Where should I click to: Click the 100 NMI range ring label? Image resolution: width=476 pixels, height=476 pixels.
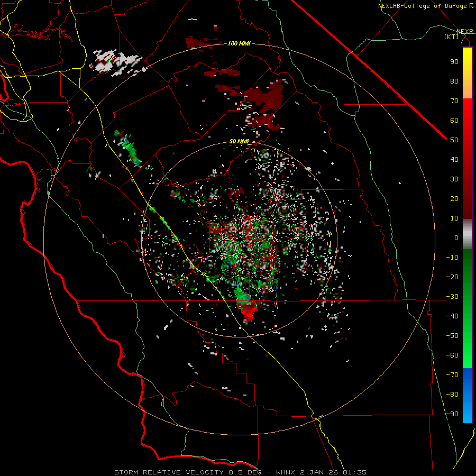(x=239, y=43)
